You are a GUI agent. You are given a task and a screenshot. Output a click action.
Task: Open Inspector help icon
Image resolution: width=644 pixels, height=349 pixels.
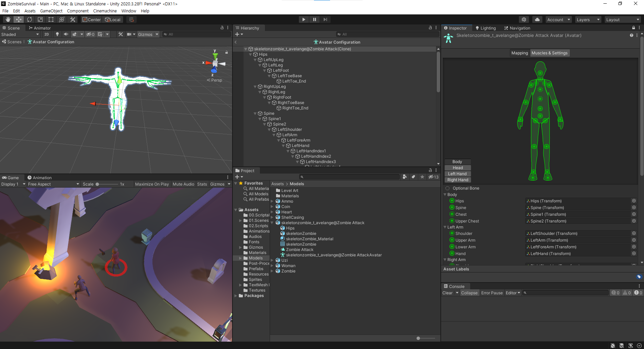click(632, 35)
